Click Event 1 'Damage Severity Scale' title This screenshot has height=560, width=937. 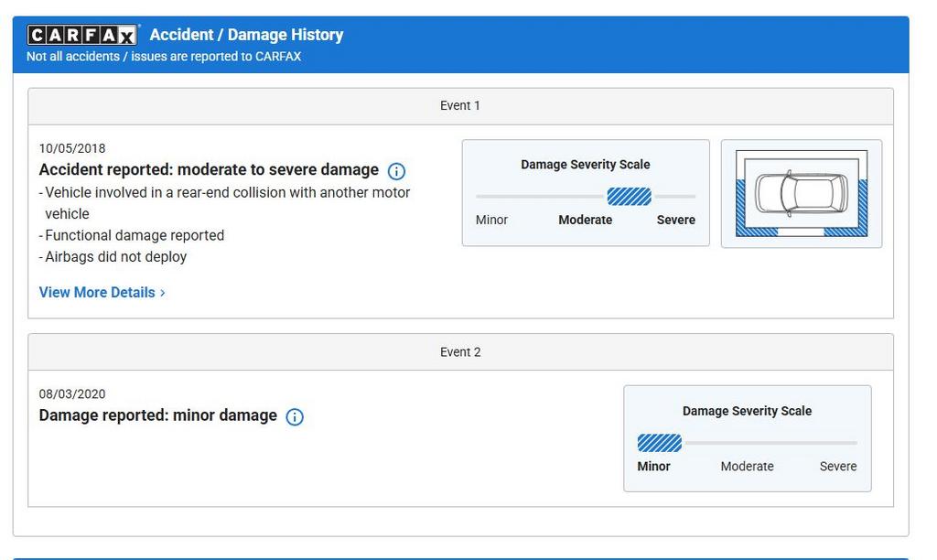click(x=586, y=165)
